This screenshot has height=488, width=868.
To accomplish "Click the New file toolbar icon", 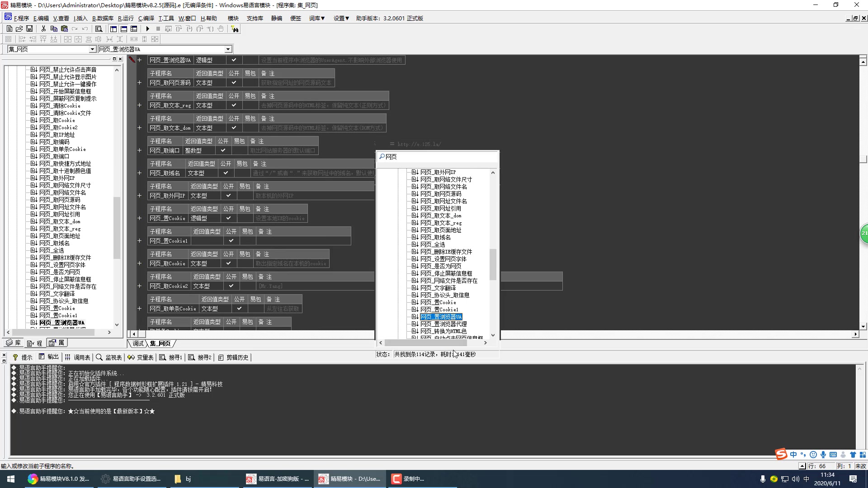I will pyautogui.click(x=9, y=28).
